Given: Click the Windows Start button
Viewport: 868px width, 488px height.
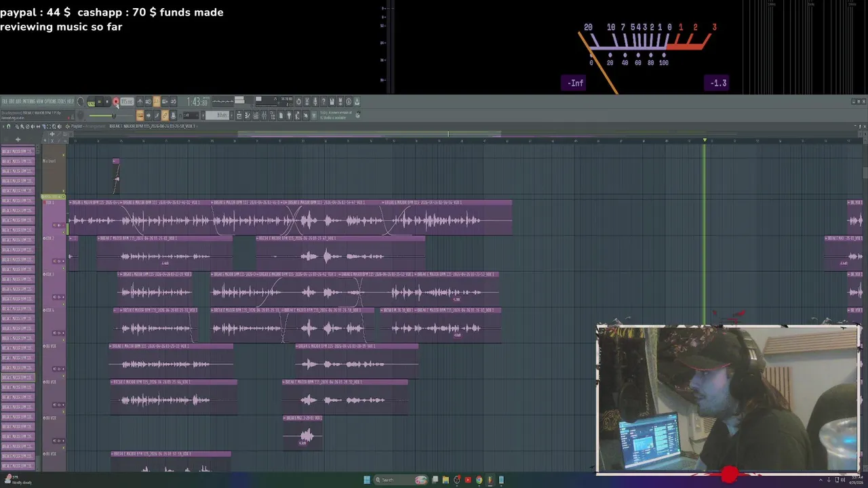Looking at the screenshot, I should click(367, 480).
